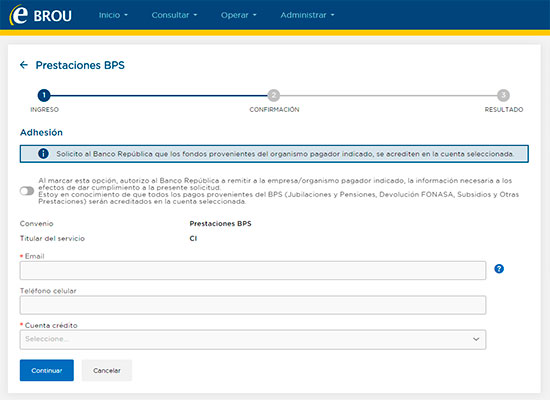
Task: Toggle the authorization switch on
Action: click(27, 191)
